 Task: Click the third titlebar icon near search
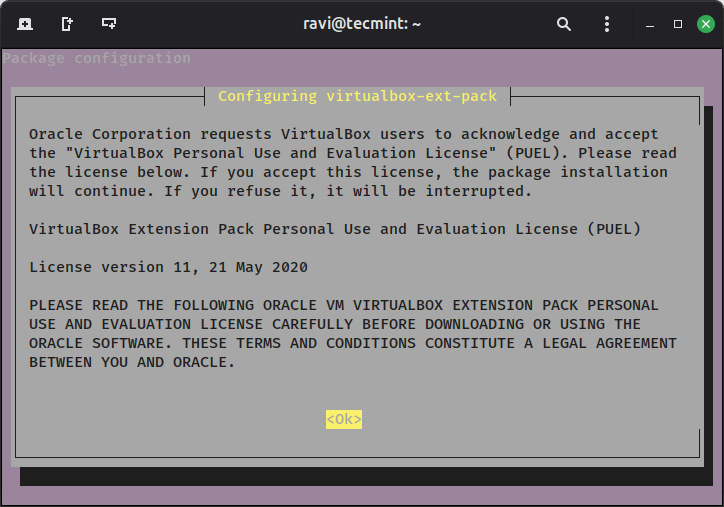(108, 23)
